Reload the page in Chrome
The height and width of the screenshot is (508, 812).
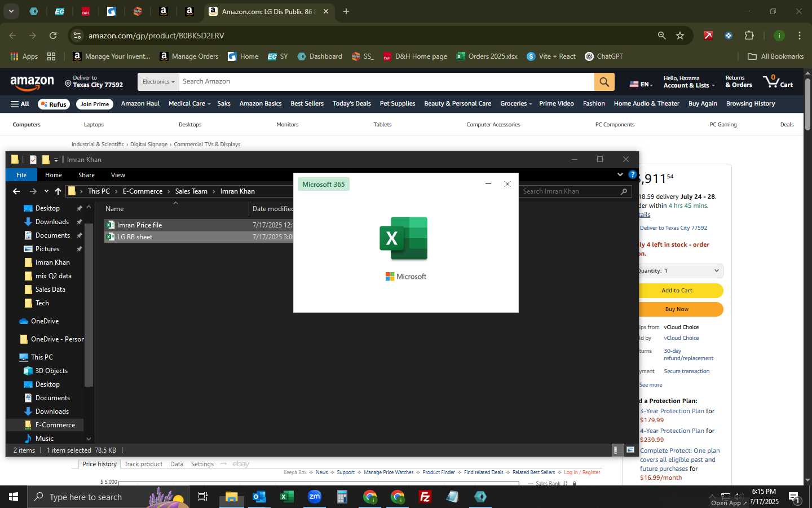click(53, 36)
